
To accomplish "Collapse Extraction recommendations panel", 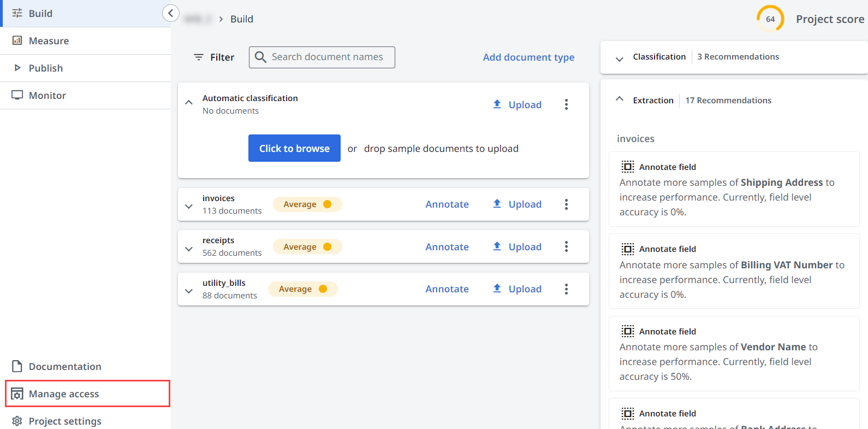I will click(x=619, y=99).
